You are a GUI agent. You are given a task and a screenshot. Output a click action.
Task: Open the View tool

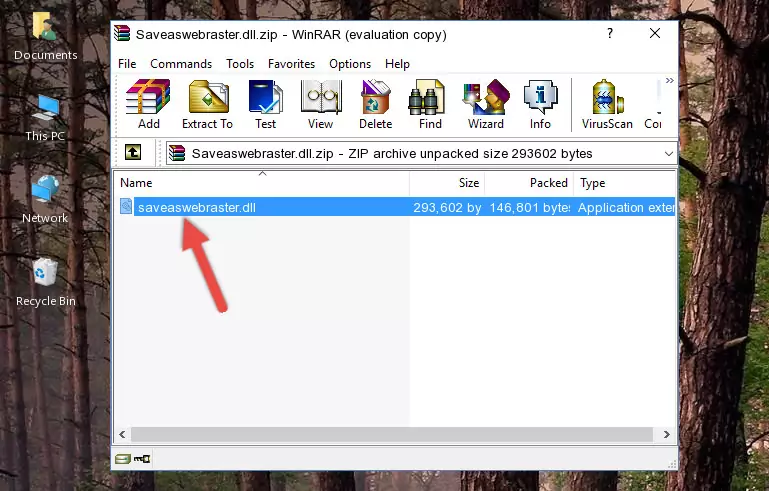click(x=321, y=104)
